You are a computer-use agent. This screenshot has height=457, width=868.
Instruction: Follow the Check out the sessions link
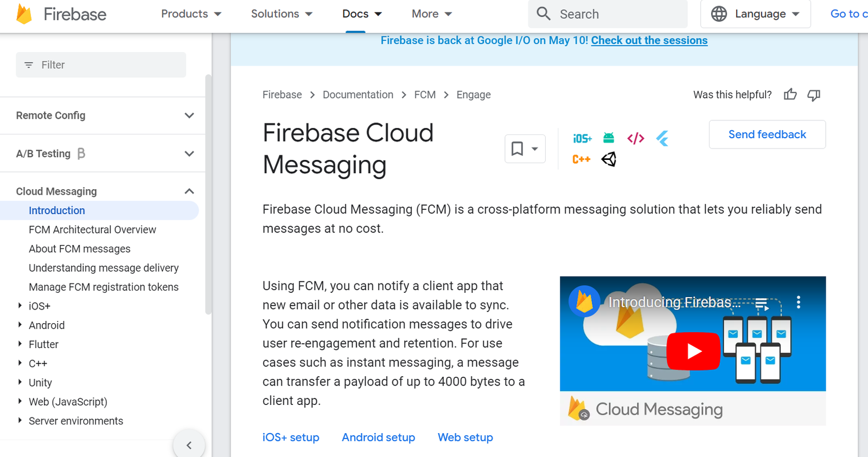pyautogui.click(x=649, y=40)
